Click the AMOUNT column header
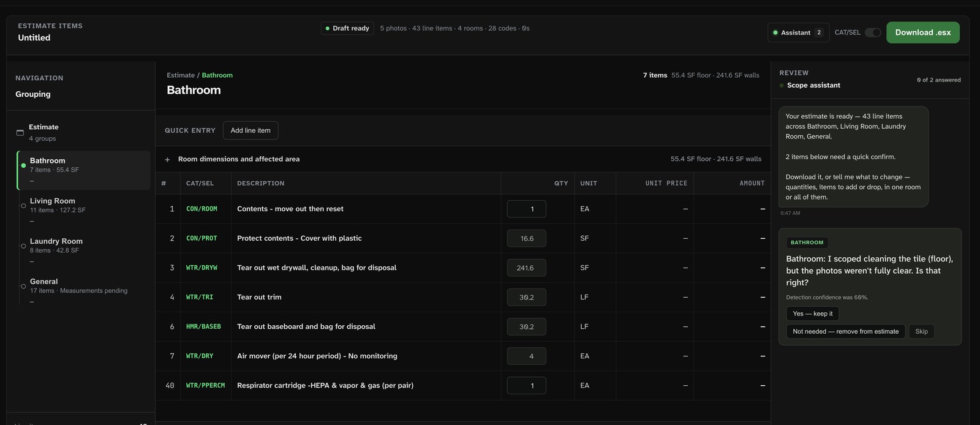 pyautogui.click(x=752, y=183)
